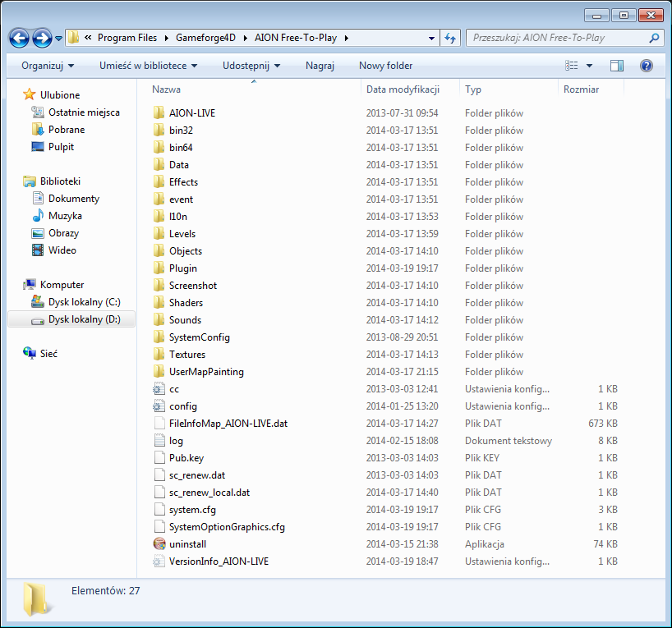Open the Udostępnij menu
The image size is (672, 628).
click(251, 66)
